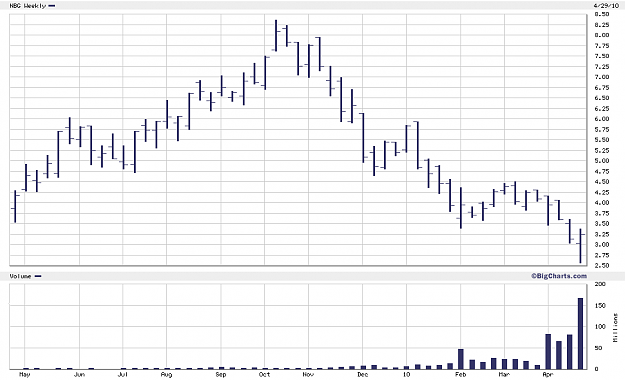Select the 4.50 price axis label
625x380 pixels.
click(601, 181)
